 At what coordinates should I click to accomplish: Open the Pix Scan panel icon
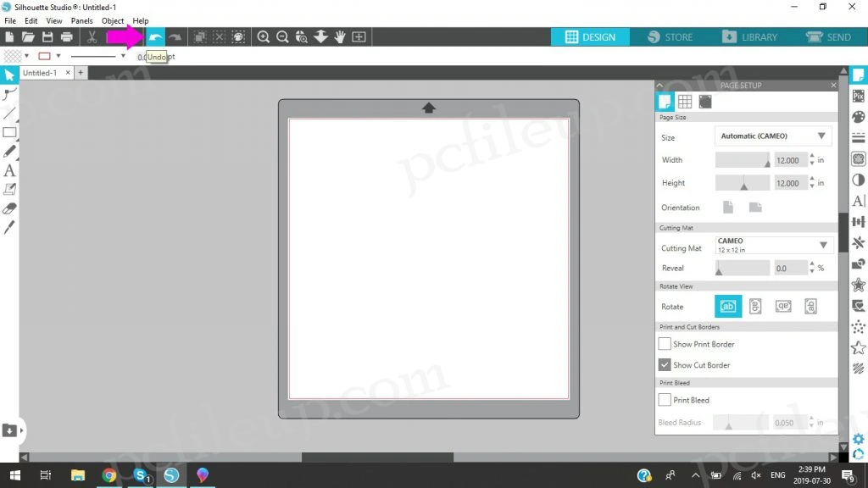coord(858,97)
